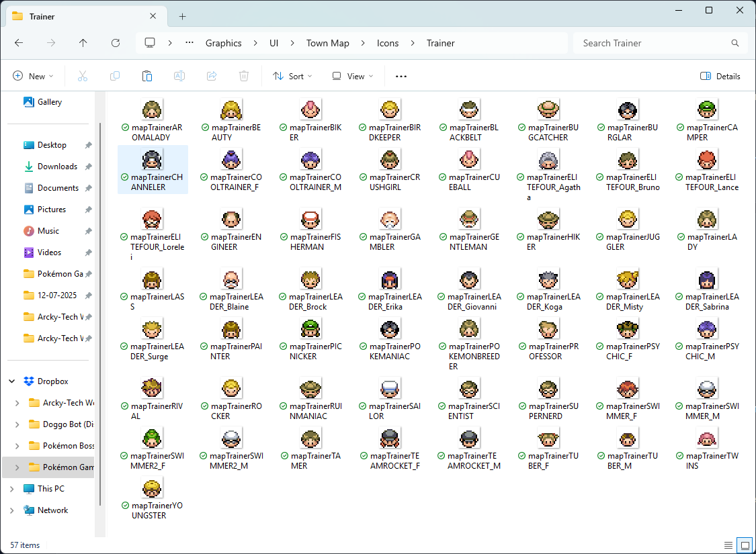Click the Rename toolbar icon
The image size is (756, 554).
pos(179,76)
